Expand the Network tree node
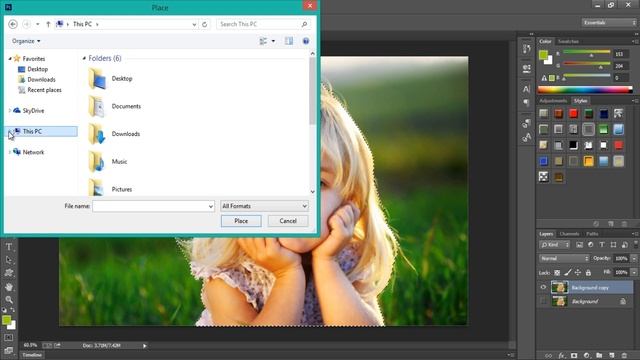Viewport: 640px width, 360px height. 10,152
